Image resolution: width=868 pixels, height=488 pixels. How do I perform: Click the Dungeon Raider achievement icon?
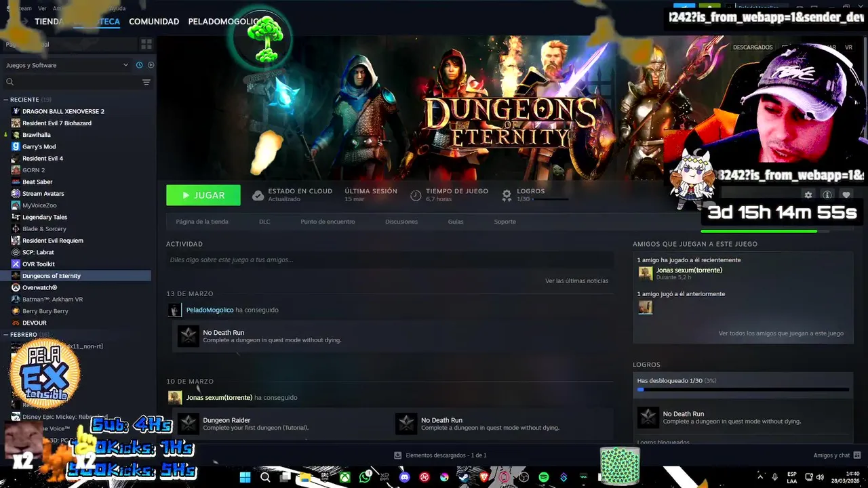[x=188, y=424]
